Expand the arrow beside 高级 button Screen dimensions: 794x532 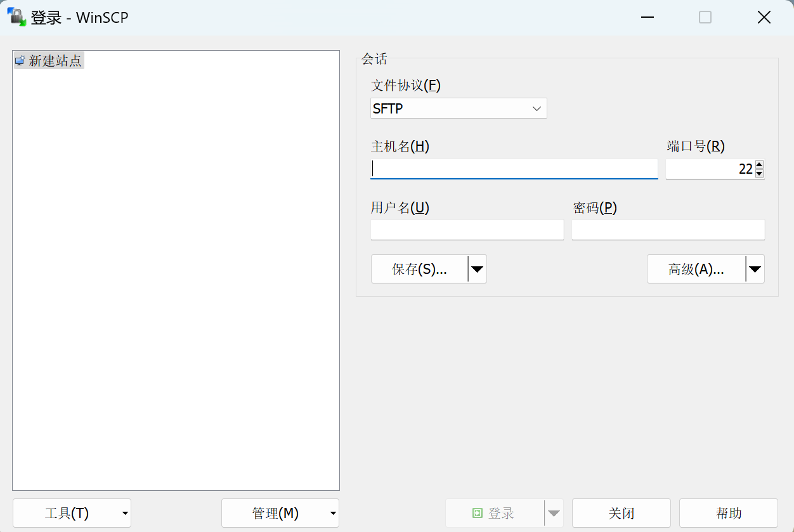pyautogui.click(x=755, y=269)
